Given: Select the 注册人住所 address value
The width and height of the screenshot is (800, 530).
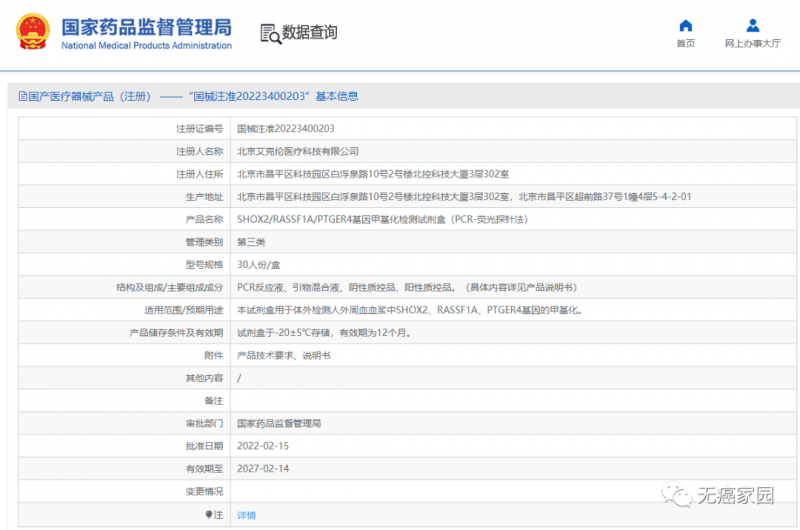Looking at the screenshot, I should (373, 174).
